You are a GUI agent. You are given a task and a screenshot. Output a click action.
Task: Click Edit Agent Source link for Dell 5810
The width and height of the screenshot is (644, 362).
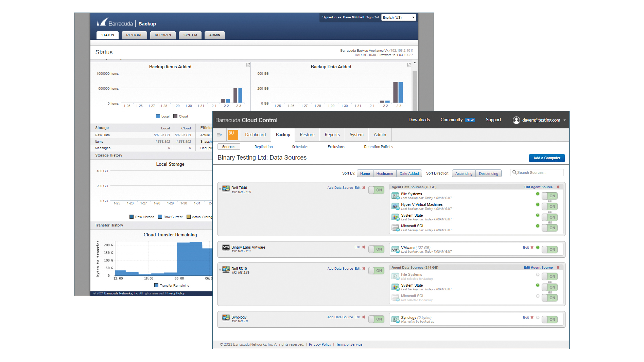tap(538, 268)
